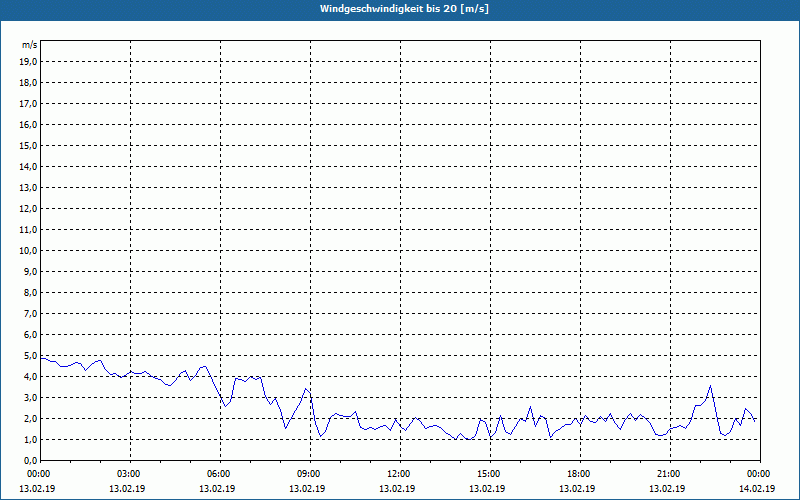
Task: Select the 4,0 y-axis value
Action: click(x=31, y=377)
